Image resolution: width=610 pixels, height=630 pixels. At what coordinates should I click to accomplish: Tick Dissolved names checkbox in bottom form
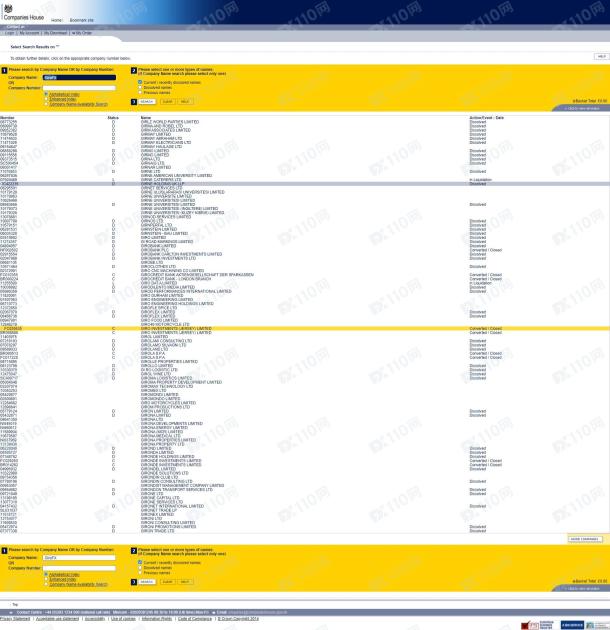140,568
